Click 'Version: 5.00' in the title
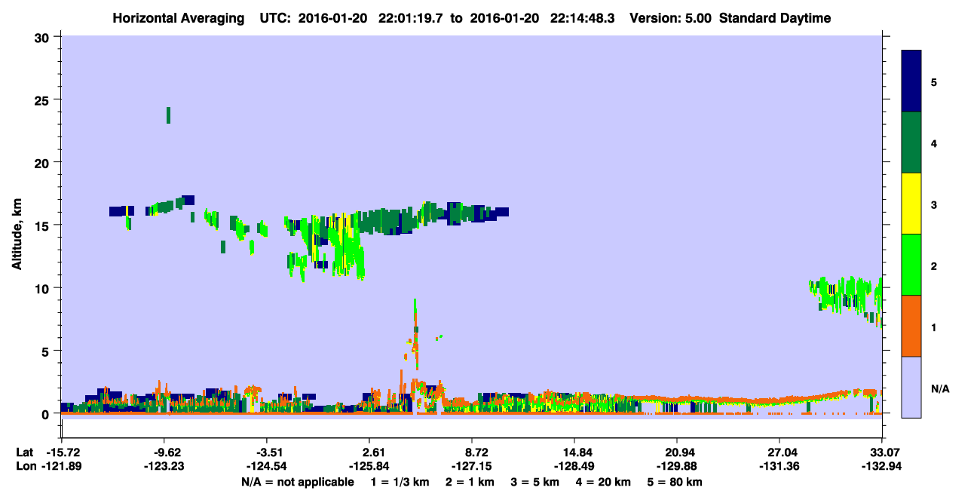This screenshot has width=980, height=503. click(672, 18)
